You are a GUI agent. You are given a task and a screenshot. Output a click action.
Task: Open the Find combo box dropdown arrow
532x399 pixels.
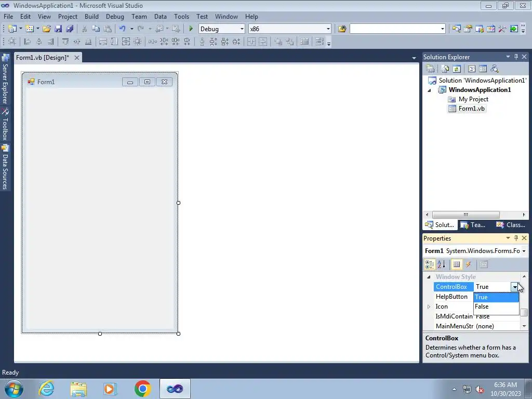click(443, 29)
